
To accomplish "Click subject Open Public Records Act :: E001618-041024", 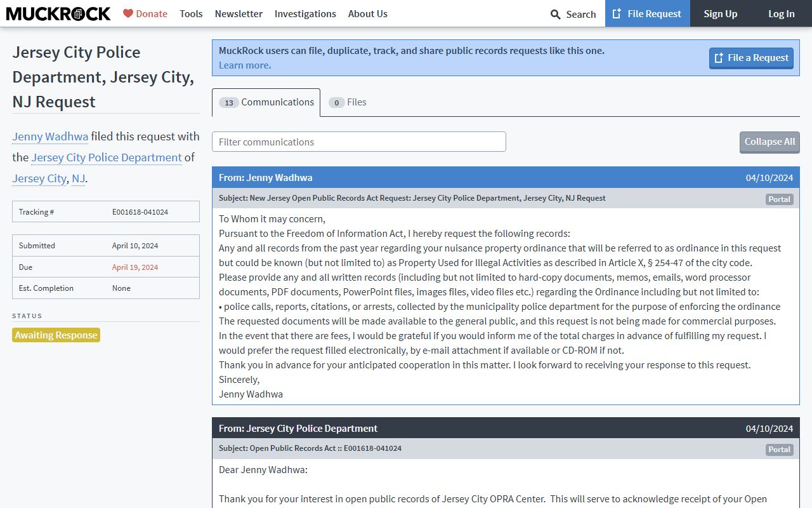I will point(310,448).
